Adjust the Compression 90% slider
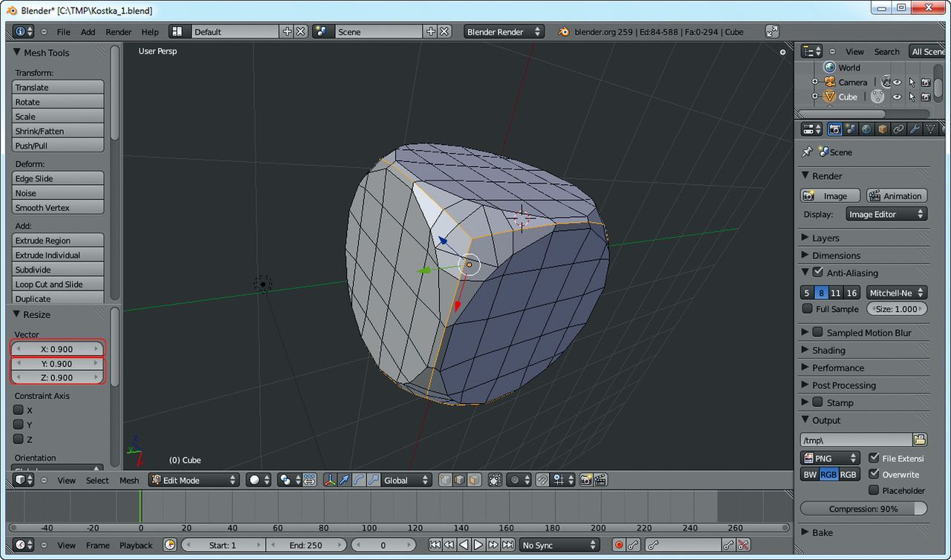 tap(863, 509)
